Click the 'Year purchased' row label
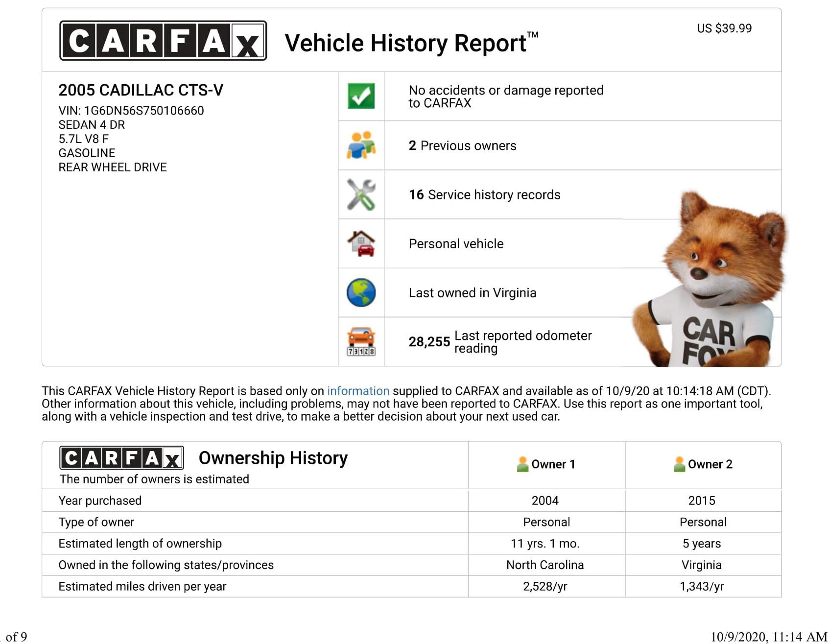 (100, 501)
